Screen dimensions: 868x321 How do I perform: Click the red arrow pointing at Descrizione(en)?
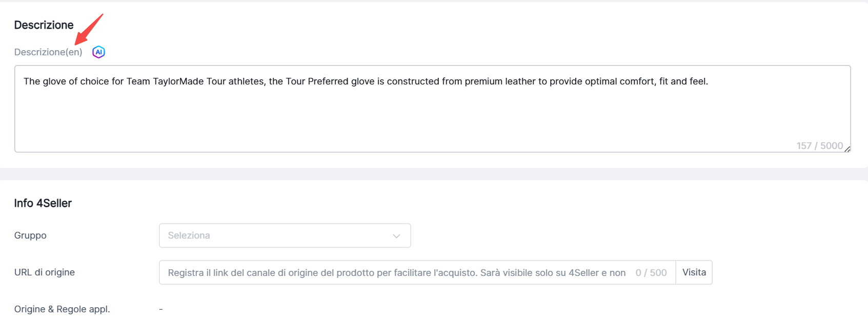point(89,29)
